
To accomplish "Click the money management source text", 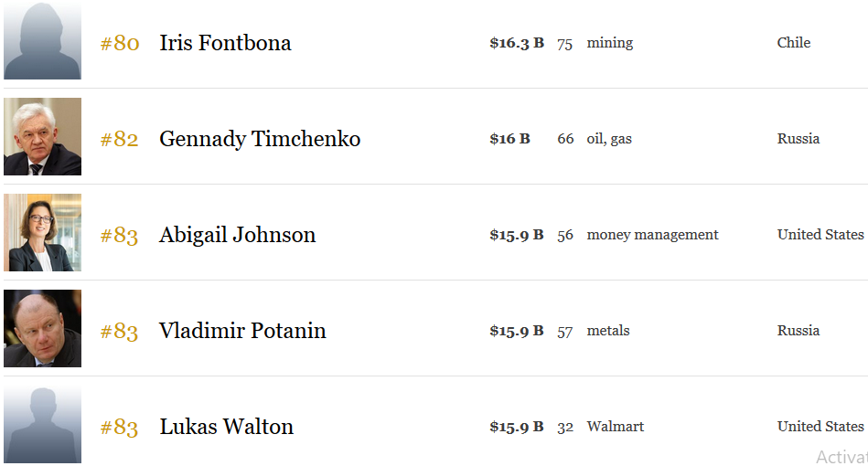I will click(x=652, y=235).
